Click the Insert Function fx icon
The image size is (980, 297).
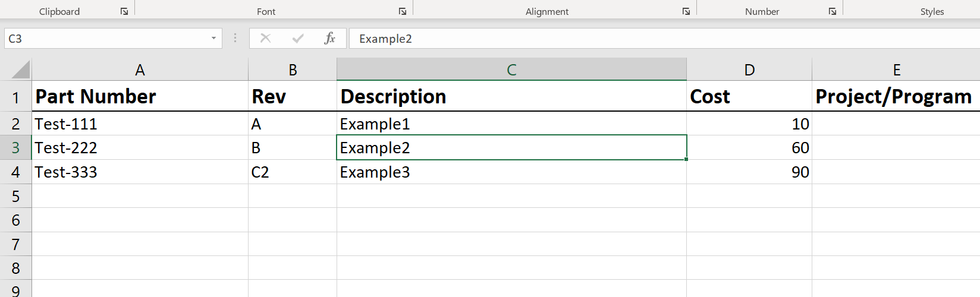(329, 39)
